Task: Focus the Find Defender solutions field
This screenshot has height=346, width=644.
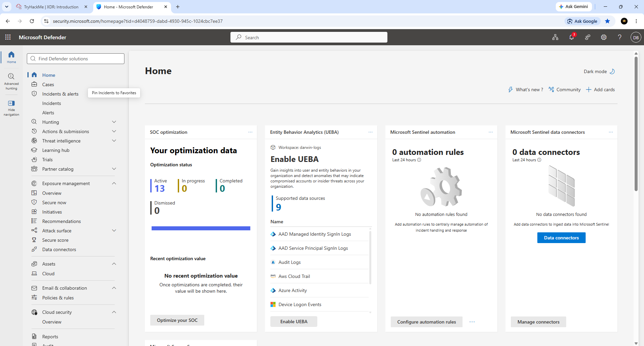Action: (x=76, y=59)
